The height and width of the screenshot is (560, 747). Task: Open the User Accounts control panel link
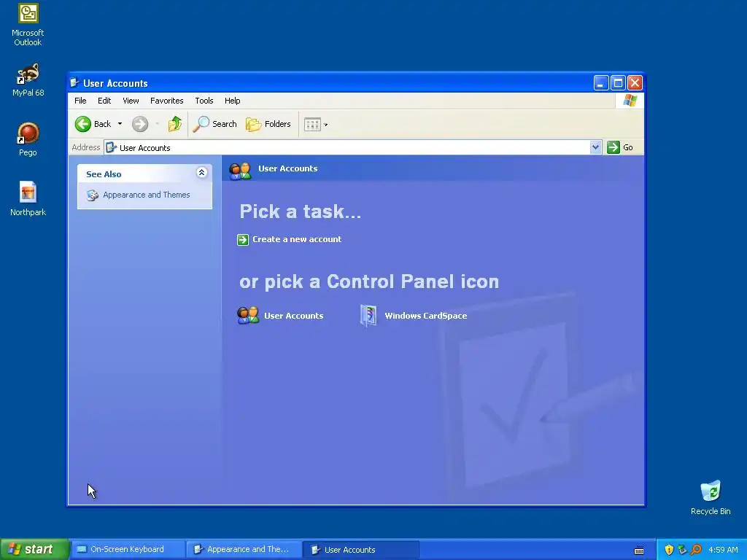[293, 316]
